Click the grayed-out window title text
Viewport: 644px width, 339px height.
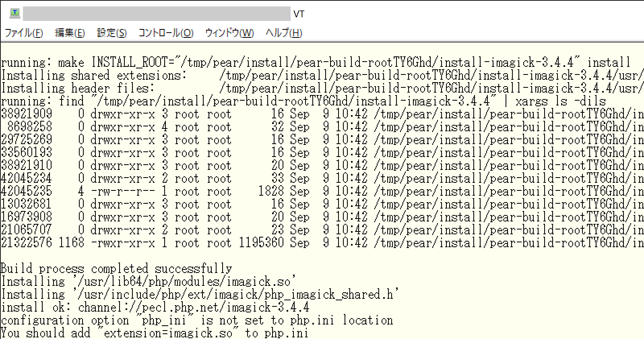pyautogui.click(x=157, y=14)
